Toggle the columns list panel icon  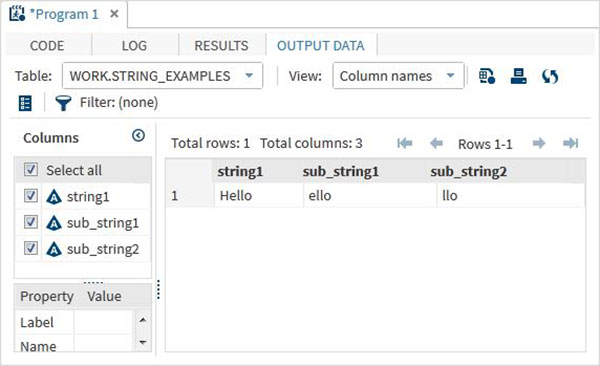[25, 103]
